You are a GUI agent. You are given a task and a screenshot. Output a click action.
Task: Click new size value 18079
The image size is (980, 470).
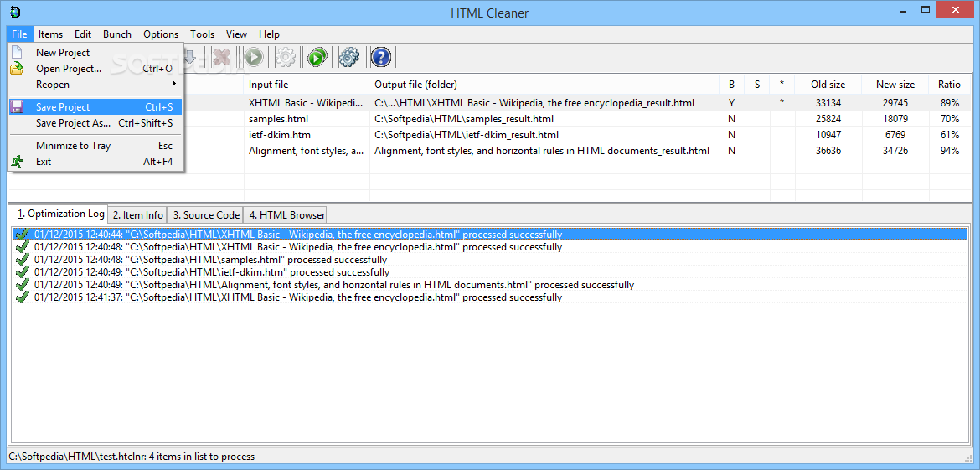tap(895, 119)
